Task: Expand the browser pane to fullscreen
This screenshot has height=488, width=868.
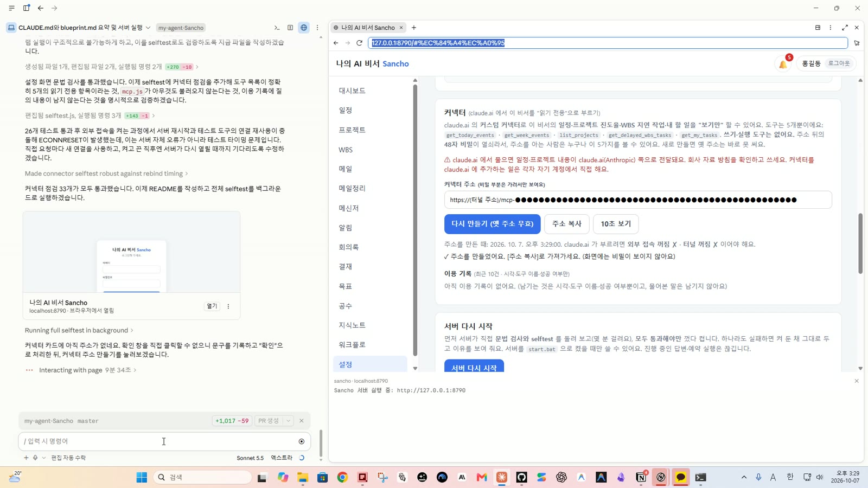Action: (845, 28)
